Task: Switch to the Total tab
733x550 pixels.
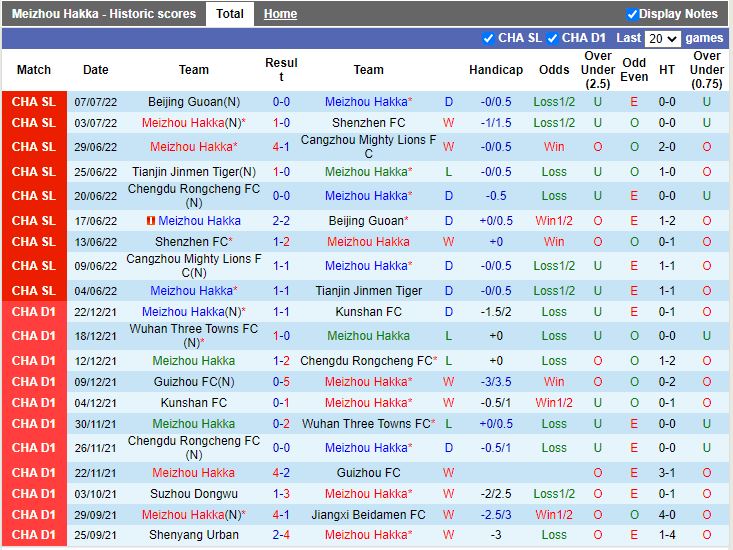Action: [229, 14]
